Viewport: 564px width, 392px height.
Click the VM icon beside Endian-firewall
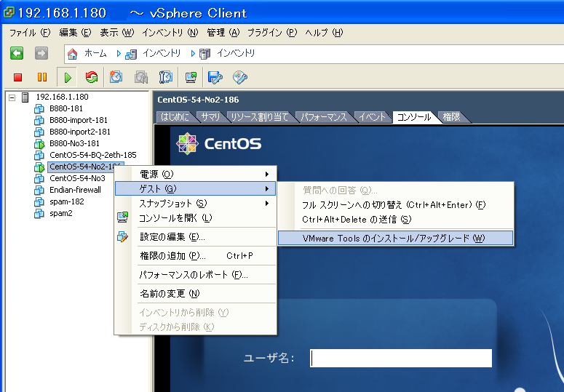coord(39,190)
